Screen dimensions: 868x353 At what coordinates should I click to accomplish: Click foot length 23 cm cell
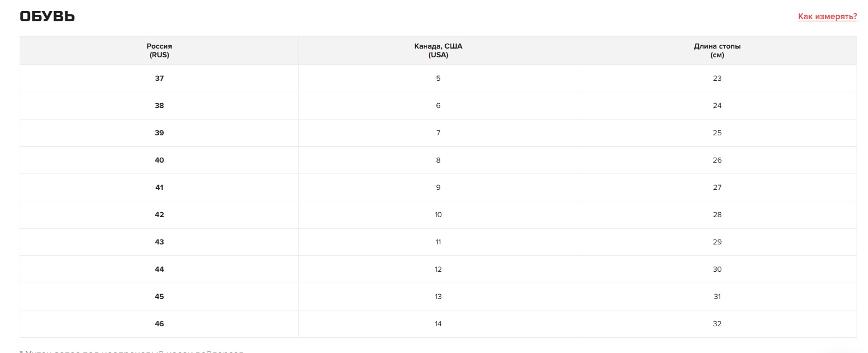(717, 79)
